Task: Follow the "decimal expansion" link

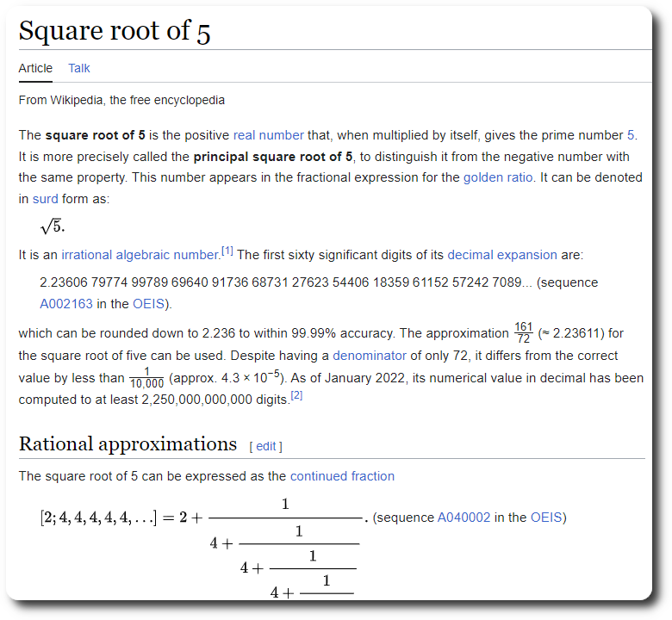Action: pos(501,255)
